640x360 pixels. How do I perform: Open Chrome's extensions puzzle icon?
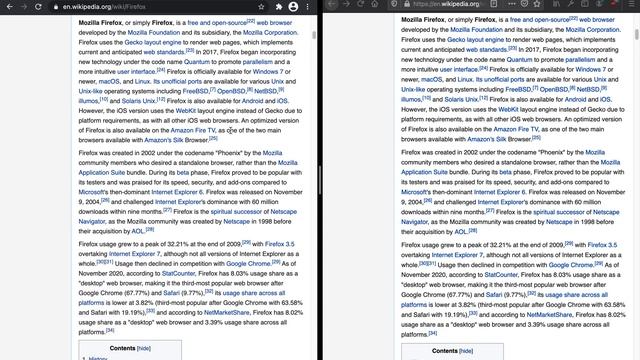(x=279, y=7)
